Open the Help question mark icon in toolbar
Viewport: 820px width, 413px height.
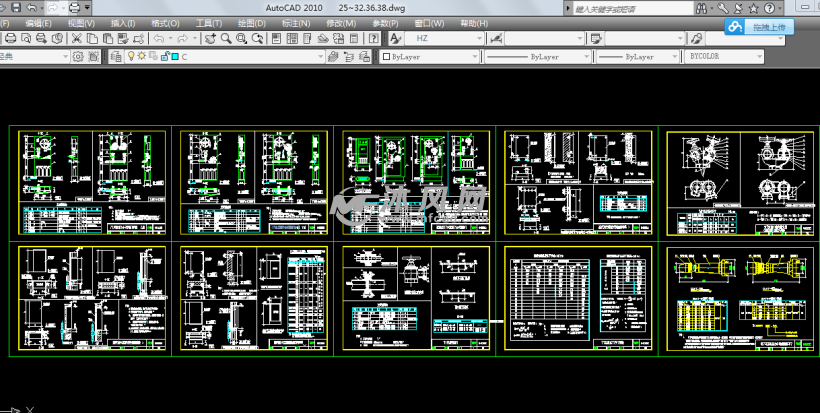point(373,38)
